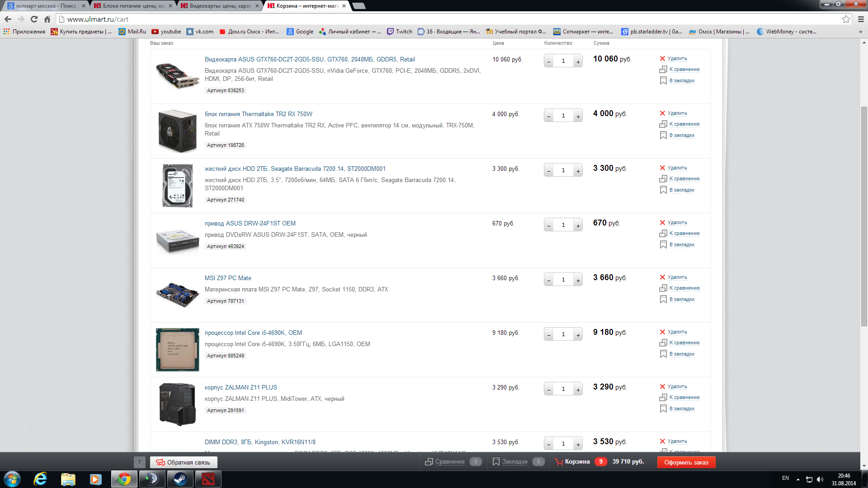The height and width of the screenshot is (488, 868).
Task: Open vk.com bookmark
Action: tap(200, 32)
